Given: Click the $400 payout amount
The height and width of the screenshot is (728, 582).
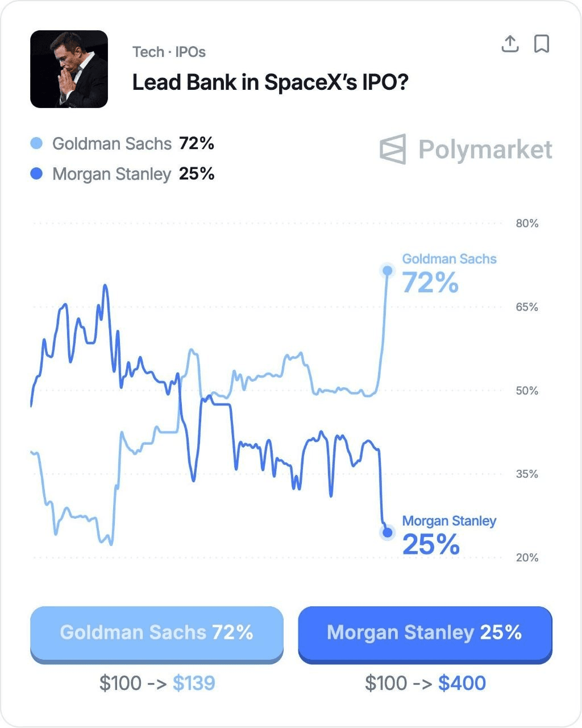Looking at the screenshot, I should (x=462, y=683).
